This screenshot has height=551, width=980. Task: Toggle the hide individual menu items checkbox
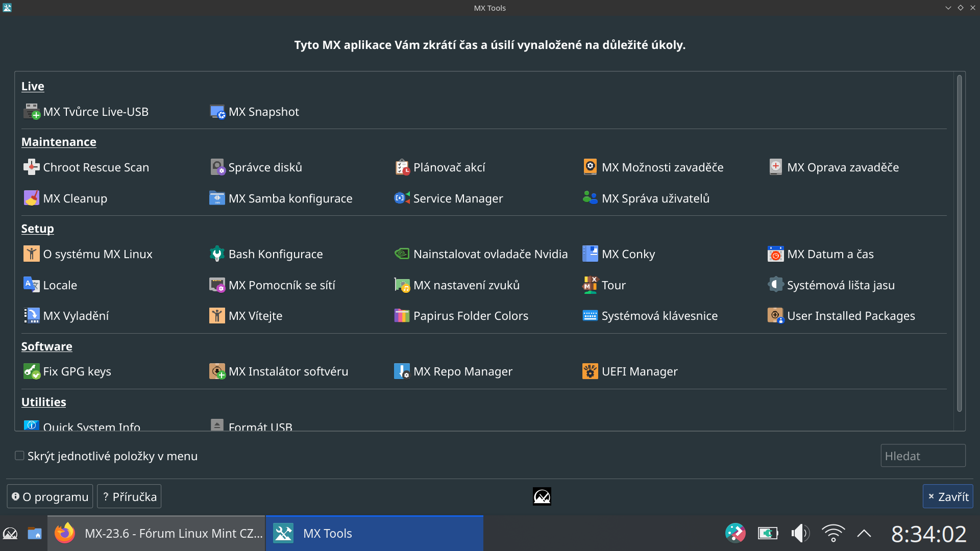(19, 456)
